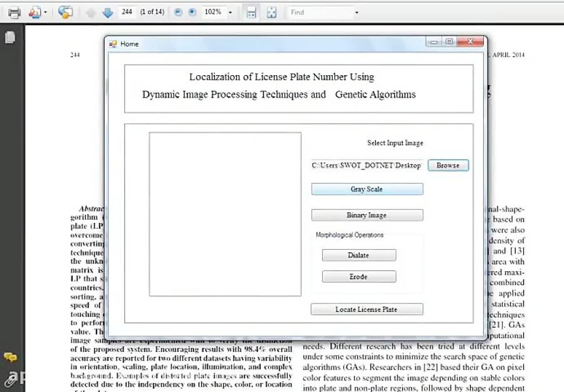Enable continuous scrolling page view
This screenshot has height=392, width=564.
point(251,12)
